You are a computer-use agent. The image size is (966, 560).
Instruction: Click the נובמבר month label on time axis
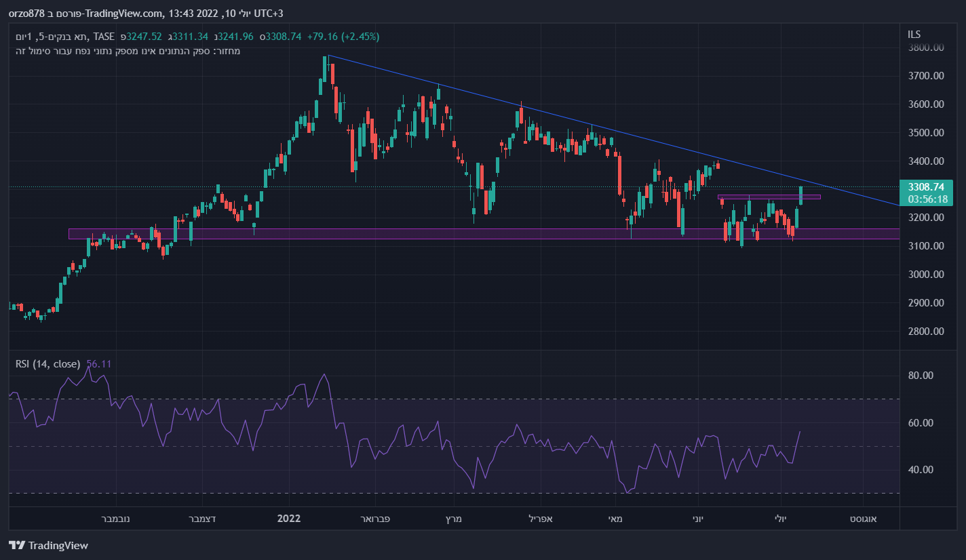tap(116, 519)
